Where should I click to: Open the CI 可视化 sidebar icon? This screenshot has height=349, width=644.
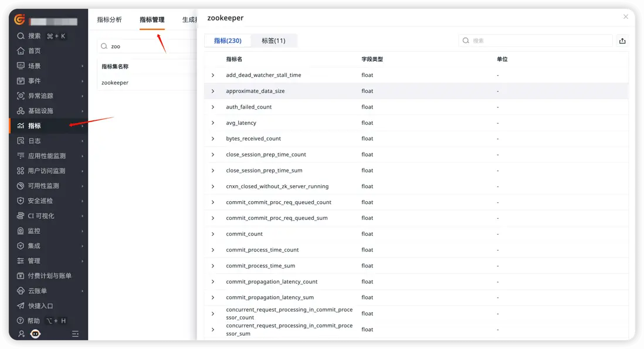[x=21, y=216]
